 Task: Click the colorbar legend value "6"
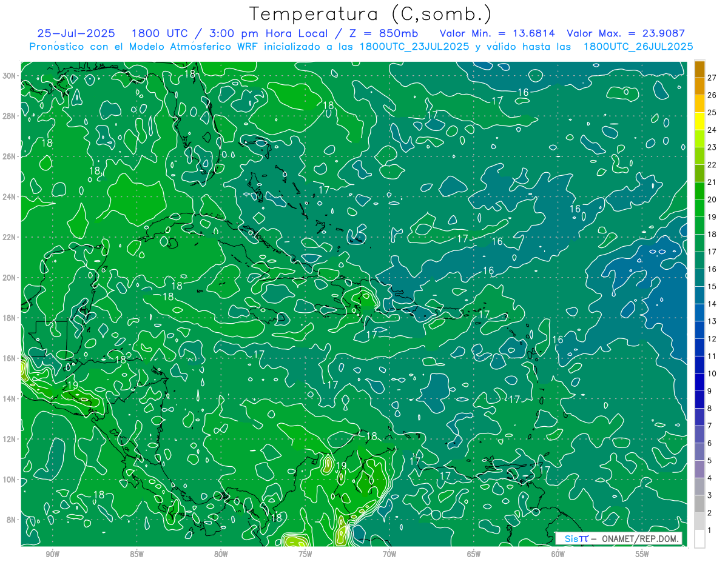pyautogui.click(x=709, y=443)
